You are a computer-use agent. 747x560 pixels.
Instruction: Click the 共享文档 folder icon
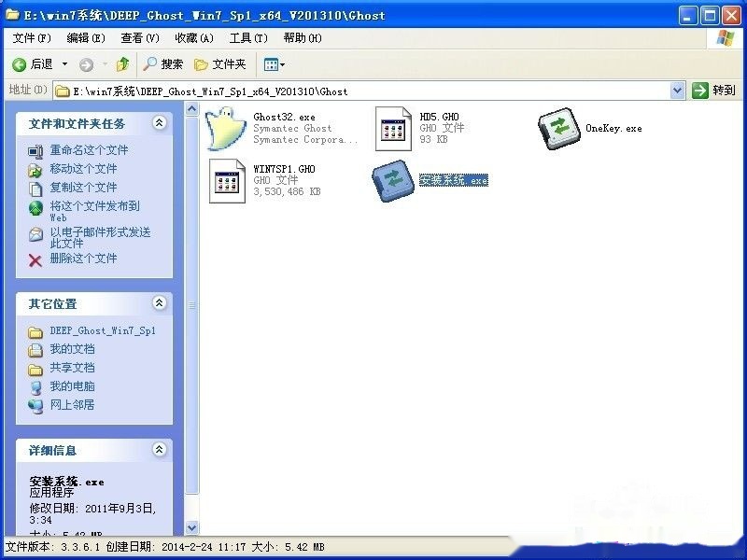pos(35,369)
